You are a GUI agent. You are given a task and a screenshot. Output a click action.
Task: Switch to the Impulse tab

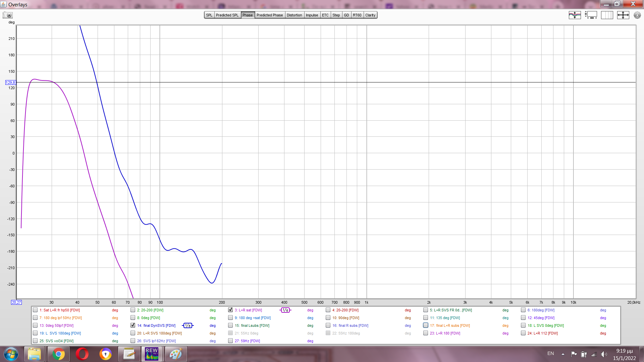[312, 15]
